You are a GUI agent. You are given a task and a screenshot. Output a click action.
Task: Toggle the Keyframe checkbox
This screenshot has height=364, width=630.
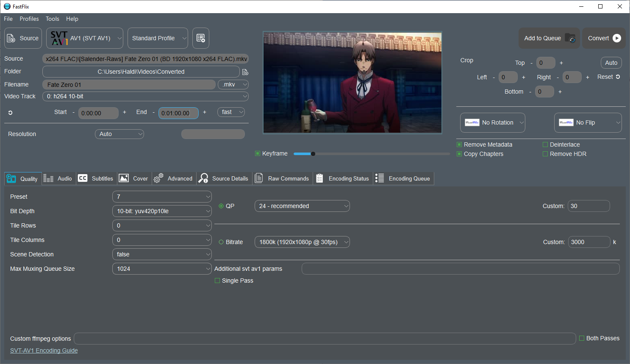258,153
